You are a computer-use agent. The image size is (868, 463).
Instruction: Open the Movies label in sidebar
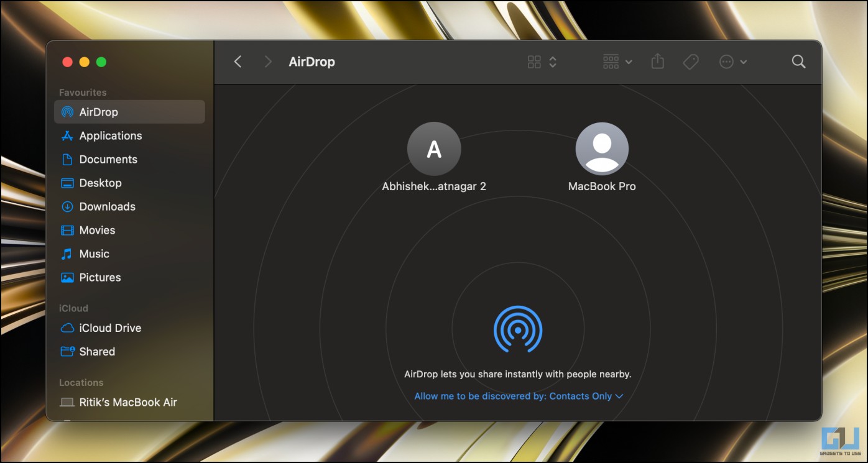(x=98, y=231)
